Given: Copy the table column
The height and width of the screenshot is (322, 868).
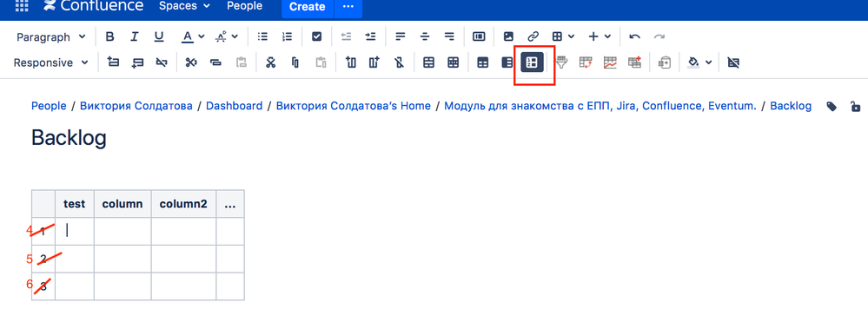Looking at the screenshot, I should click(295, 62).
